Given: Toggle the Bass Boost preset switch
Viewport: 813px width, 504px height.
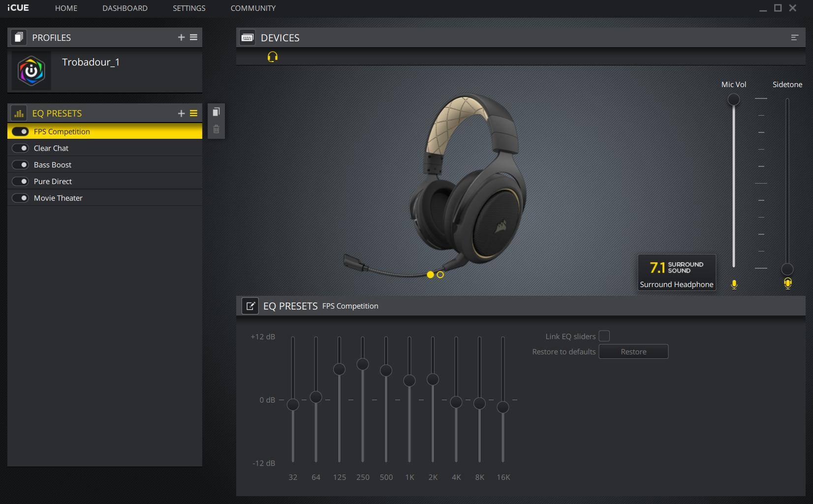Looking at the screenshot, I should pos(20,165).
